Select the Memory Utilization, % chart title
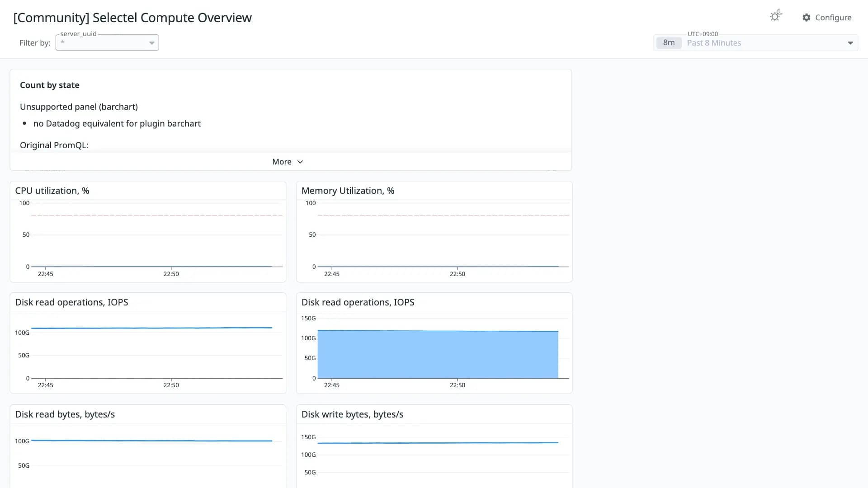868x488 pixels. 348,191
